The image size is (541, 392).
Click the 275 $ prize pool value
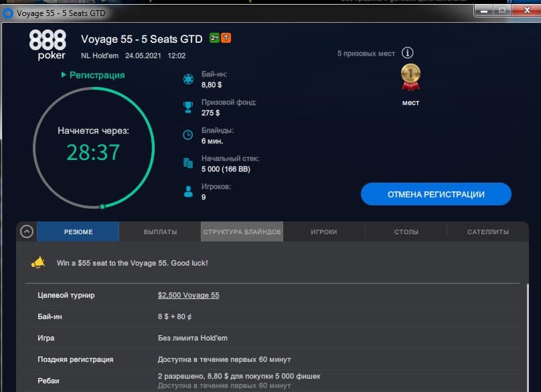click(x=210, y=113)
